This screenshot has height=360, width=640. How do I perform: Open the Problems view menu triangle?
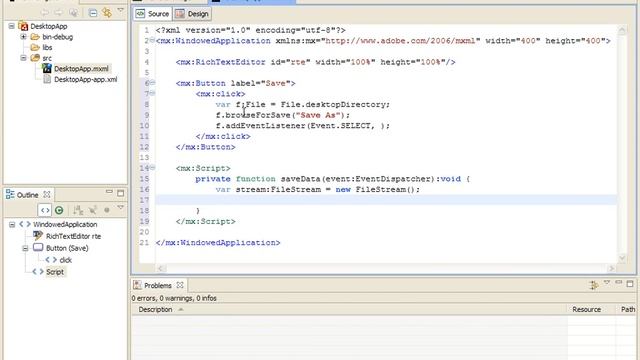coord(607,282)
